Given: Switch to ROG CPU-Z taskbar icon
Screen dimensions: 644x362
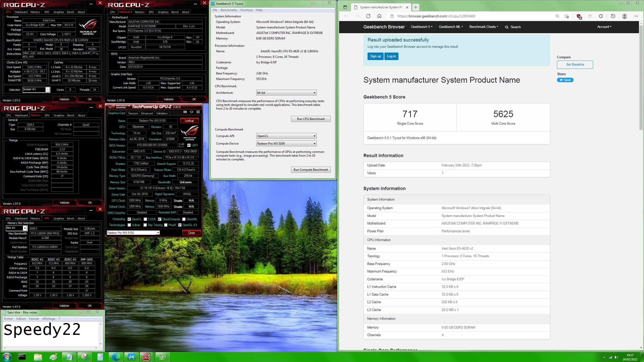Looking at the screenshot, I should tap(146, 357).
